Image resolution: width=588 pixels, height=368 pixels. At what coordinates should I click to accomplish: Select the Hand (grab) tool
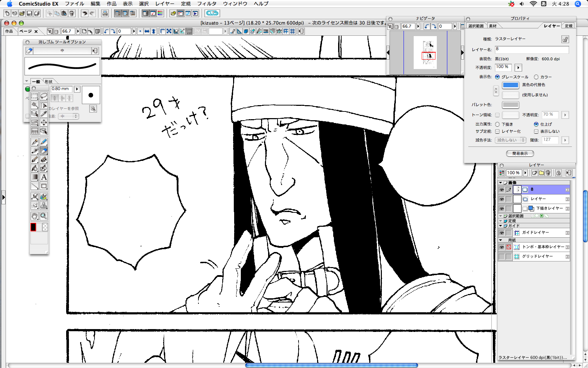[x=35, y=216]
